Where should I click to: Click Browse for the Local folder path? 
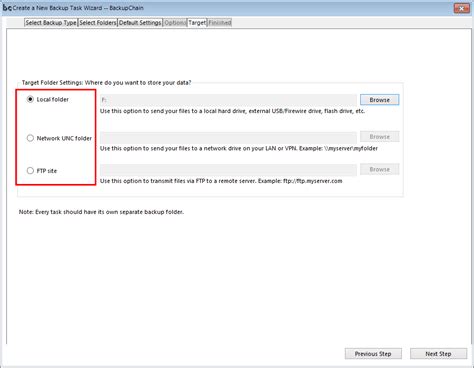click(x=379, y=100)
